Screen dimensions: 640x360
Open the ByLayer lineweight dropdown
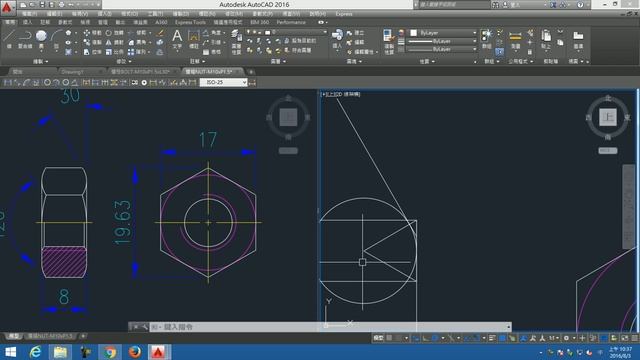[443, 41]
